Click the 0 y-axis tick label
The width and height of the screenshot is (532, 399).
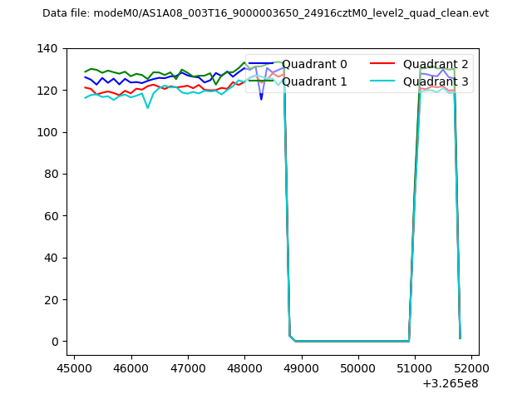pos(57,341)
